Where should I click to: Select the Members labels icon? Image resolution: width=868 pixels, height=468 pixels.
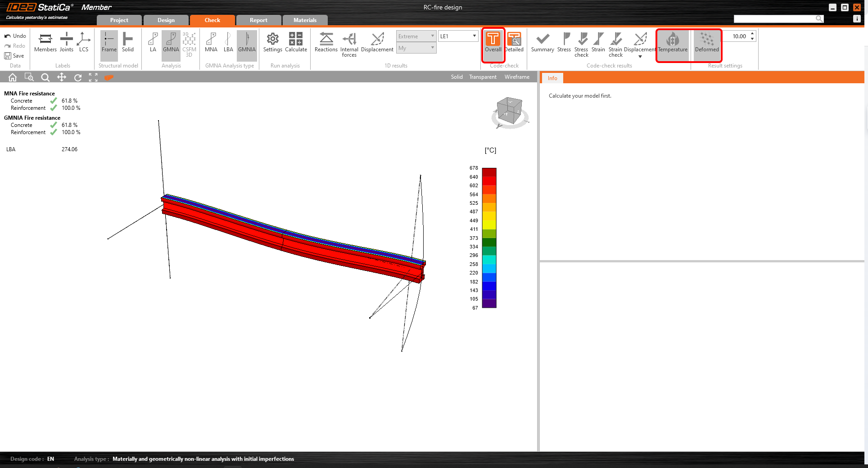pyautogui.click(x=45, y=42)
